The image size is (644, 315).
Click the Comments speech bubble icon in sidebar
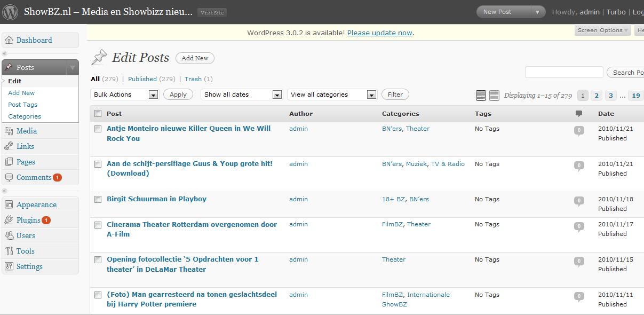9,177
